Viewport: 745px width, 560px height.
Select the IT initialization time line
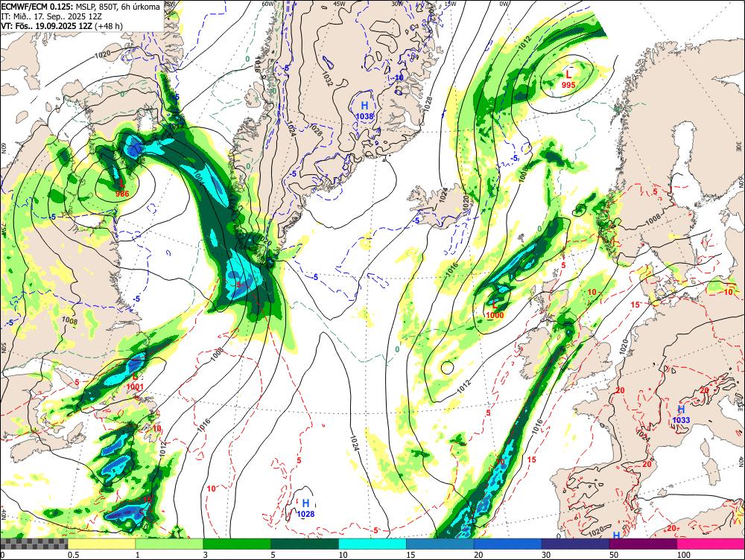[51, 16]
